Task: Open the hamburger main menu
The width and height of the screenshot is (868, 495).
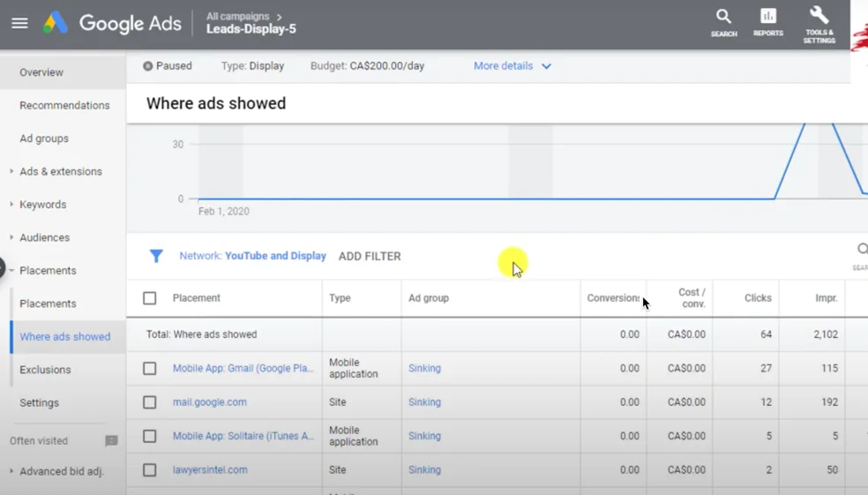Action: click(19, 23)
